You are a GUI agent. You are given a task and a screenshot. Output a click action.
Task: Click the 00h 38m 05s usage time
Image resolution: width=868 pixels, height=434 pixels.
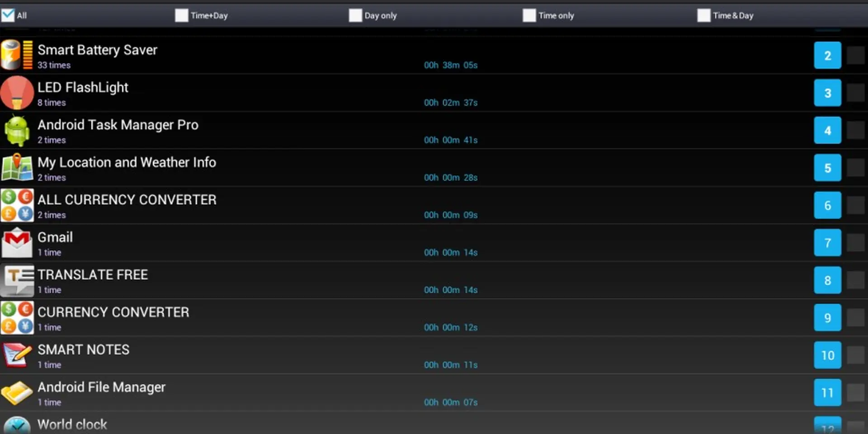click(x=451, y=65)
